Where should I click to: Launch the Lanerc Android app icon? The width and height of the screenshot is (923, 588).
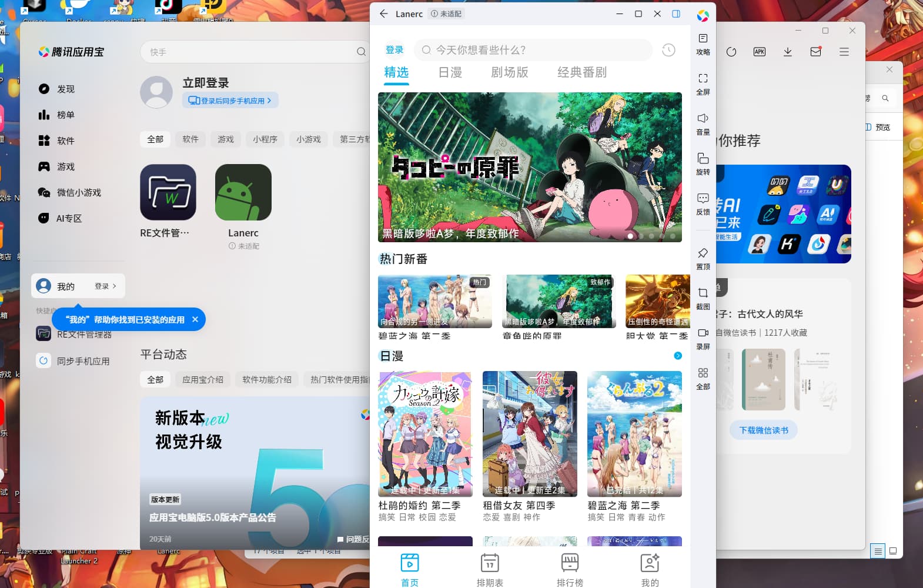pos(243,192)
